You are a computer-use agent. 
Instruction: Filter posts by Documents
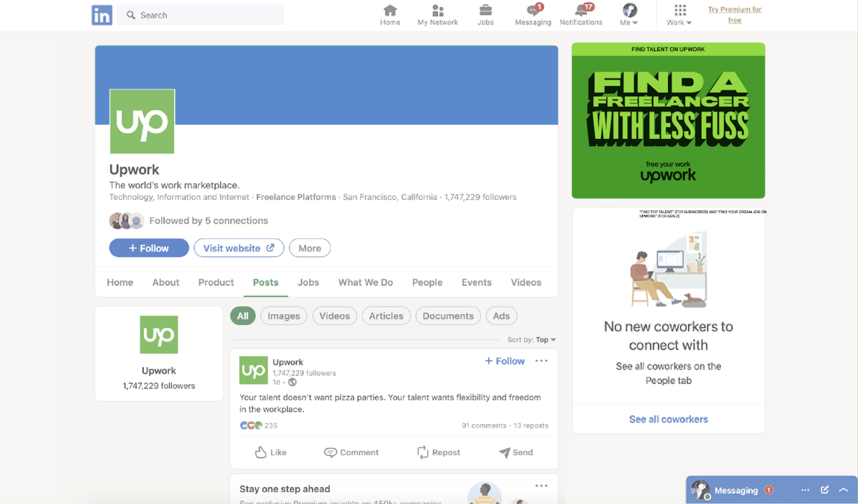coord(448,316)
